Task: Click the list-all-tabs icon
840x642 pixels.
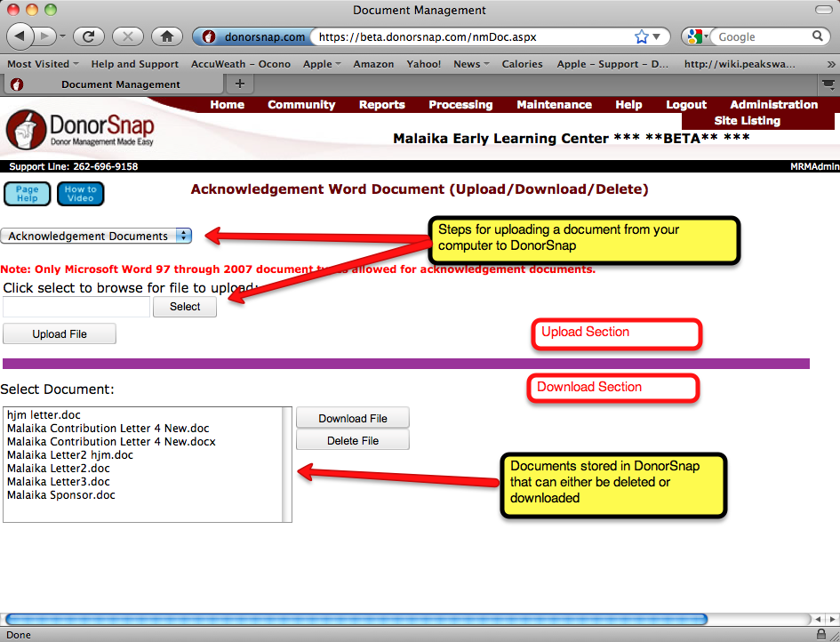Action: coord(828,84)
